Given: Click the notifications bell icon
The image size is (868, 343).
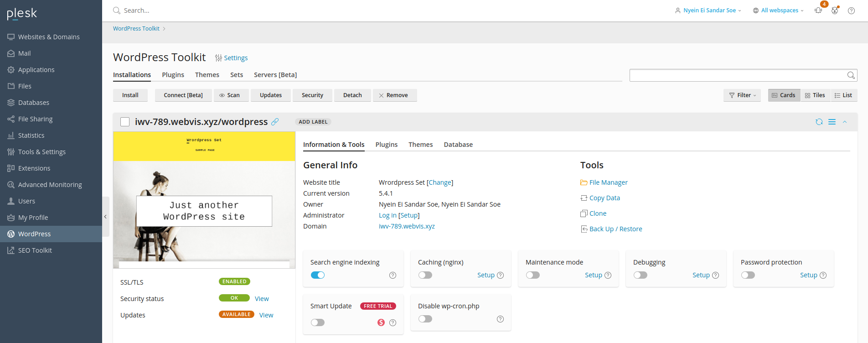Looking at the screenshot, I should [818, 10].
